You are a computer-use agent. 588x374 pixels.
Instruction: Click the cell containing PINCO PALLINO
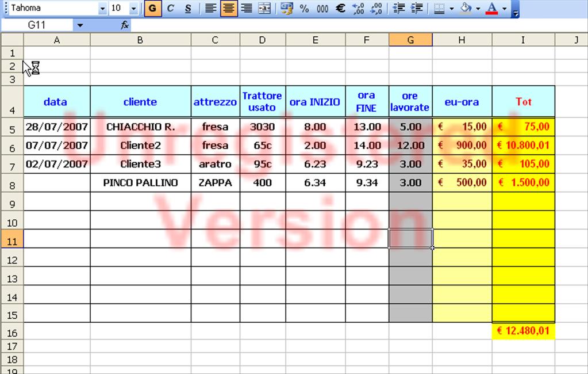140,182
